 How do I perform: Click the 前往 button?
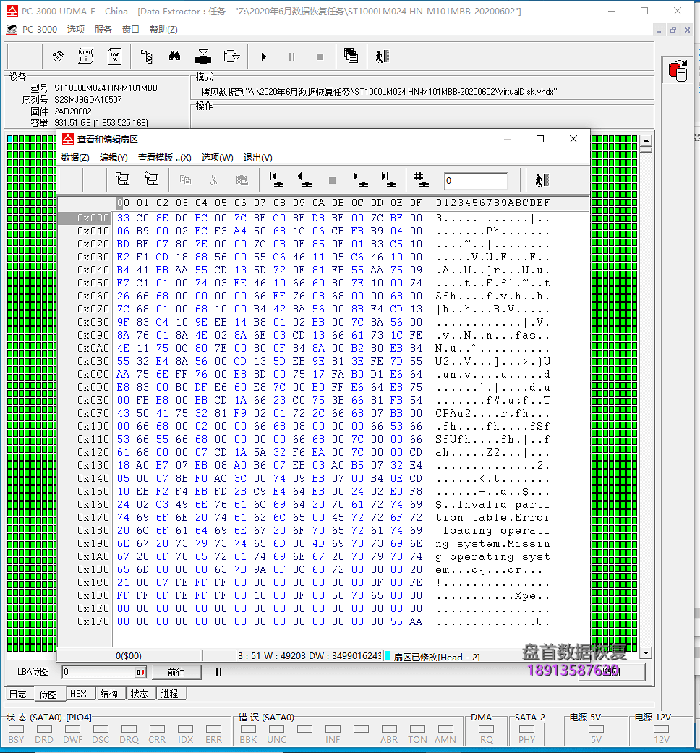tap(176, 672)
